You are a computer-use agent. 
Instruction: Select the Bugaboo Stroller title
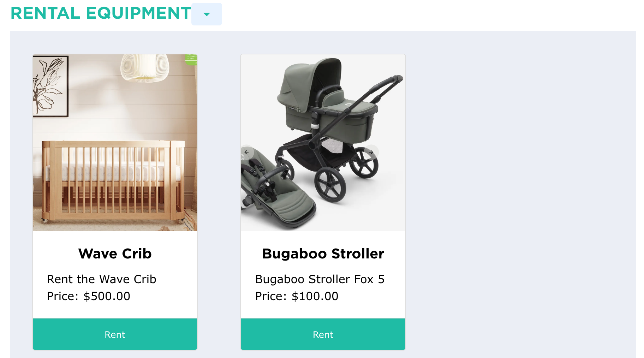(x=323, y=253)
